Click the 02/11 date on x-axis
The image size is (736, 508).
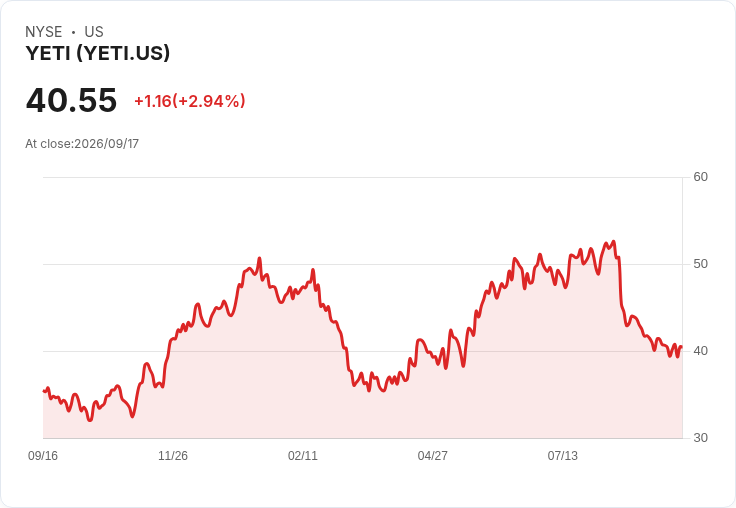303,455
